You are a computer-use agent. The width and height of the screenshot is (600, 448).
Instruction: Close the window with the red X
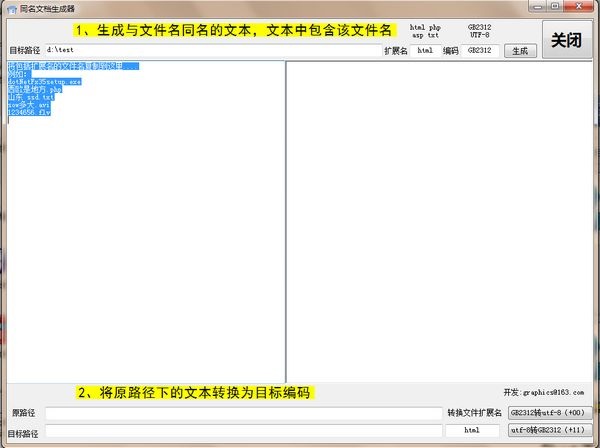tap(578, 6)
